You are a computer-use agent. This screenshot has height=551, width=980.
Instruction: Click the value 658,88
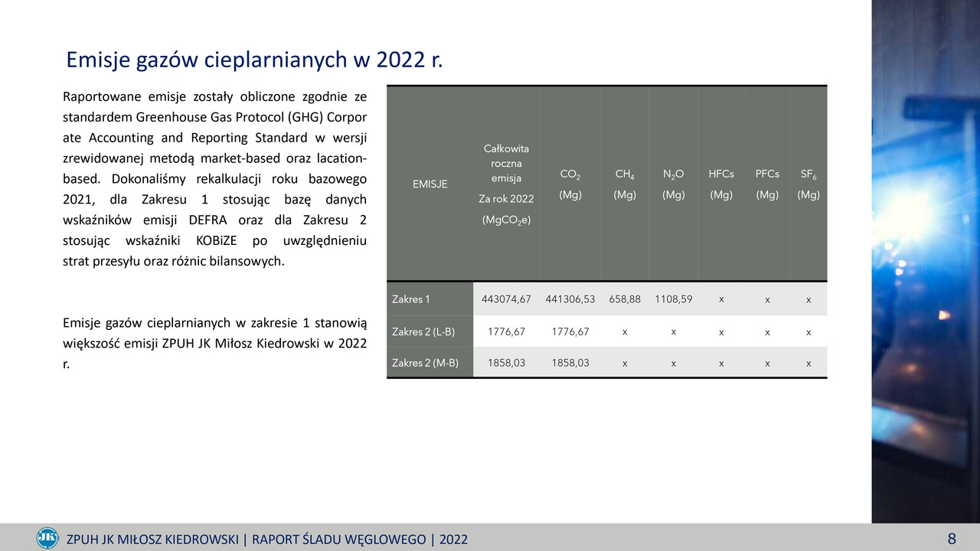tap(625, 299)
